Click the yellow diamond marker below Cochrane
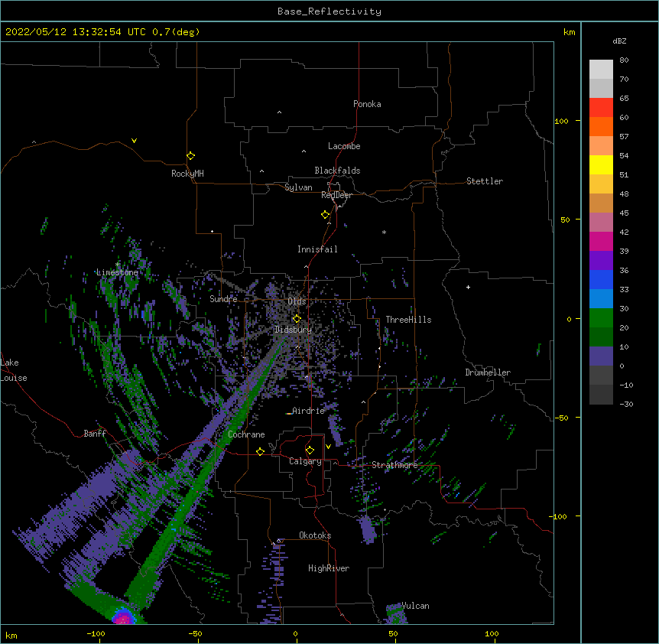Screen dimensions: 659x644 point(260,451)
